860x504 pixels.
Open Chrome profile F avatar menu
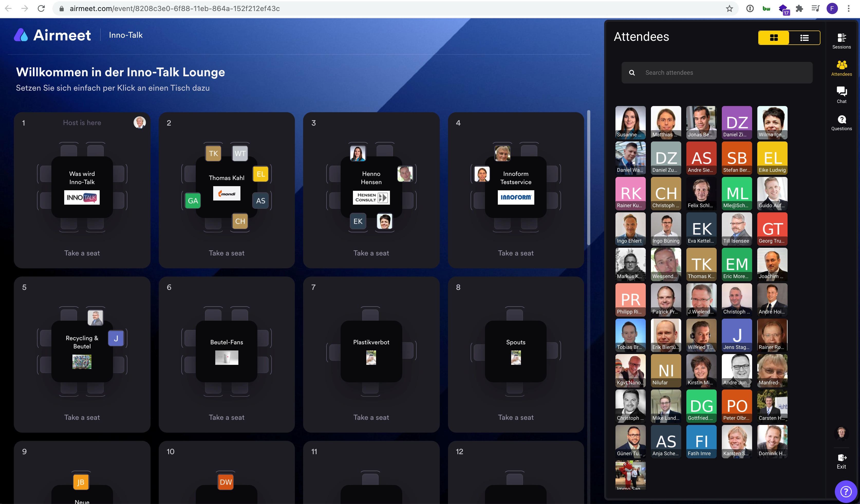[x=832, y=8]
